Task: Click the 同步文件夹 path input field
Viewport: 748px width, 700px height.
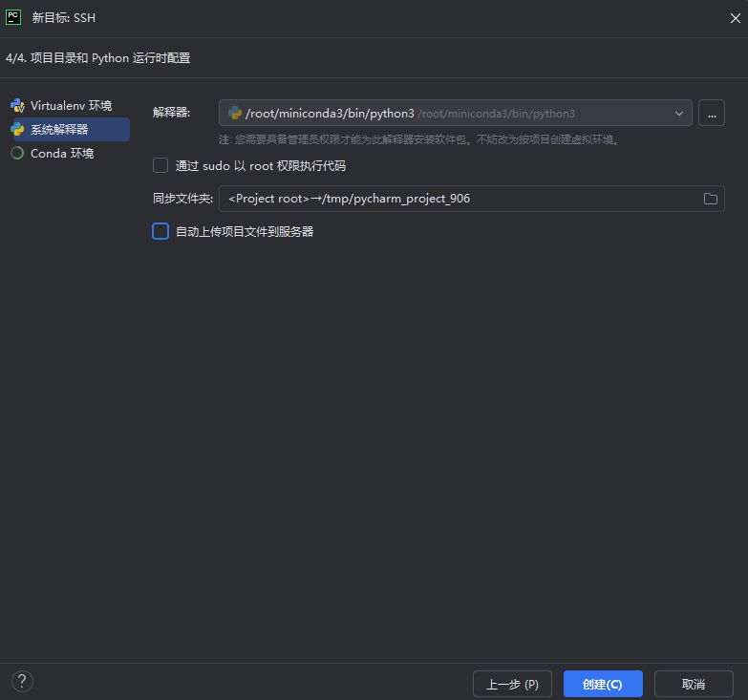Action: 471,199
